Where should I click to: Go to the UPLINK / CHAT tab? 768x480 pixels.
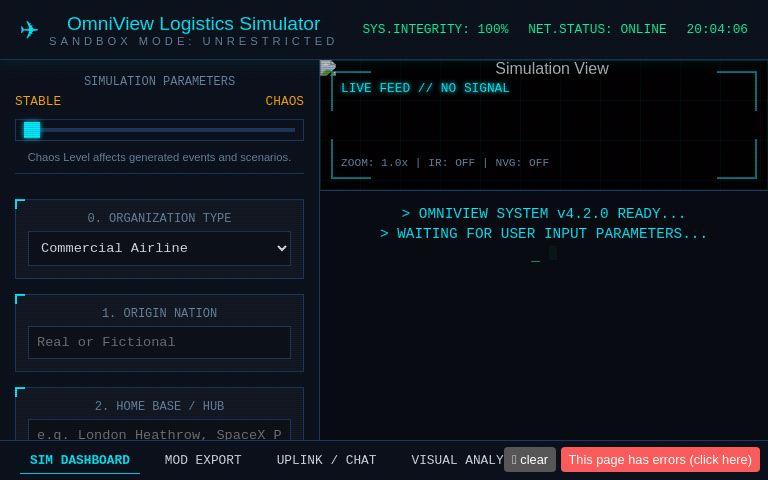pyautogui.click(x=326, y=460)
